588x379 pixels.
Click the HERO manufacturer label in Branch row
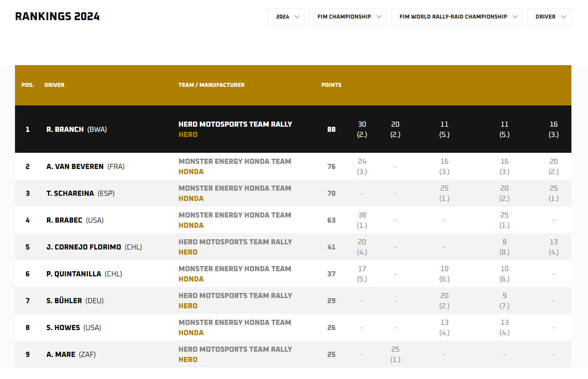[188, 135]
